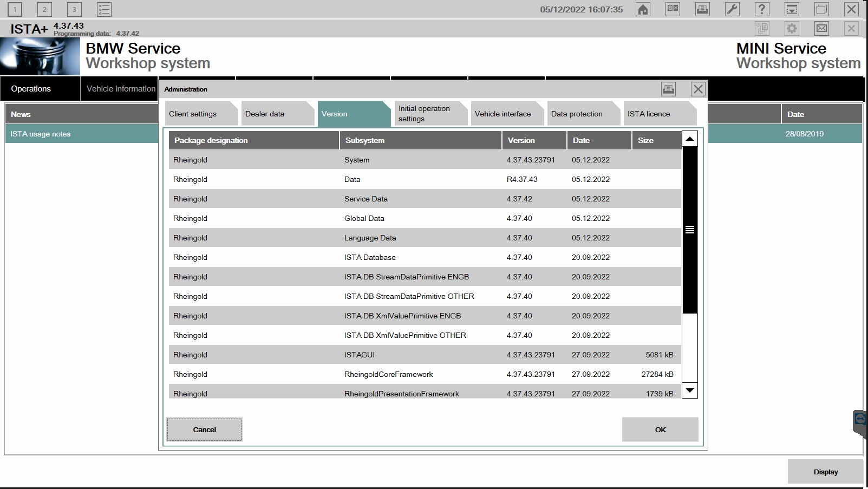Select ISTA DB XmlValuePrimitive OTHER row

point(425,335)
